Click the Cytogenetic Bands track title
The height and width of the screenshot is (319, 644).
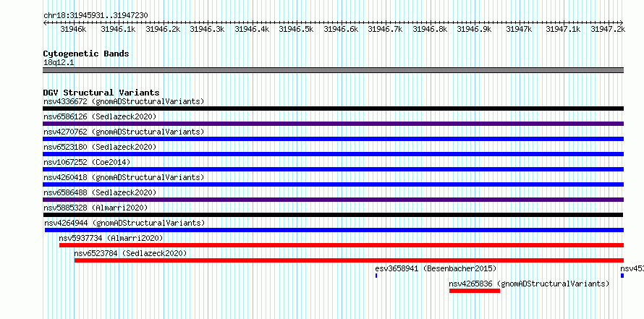(x=86, y=54)
